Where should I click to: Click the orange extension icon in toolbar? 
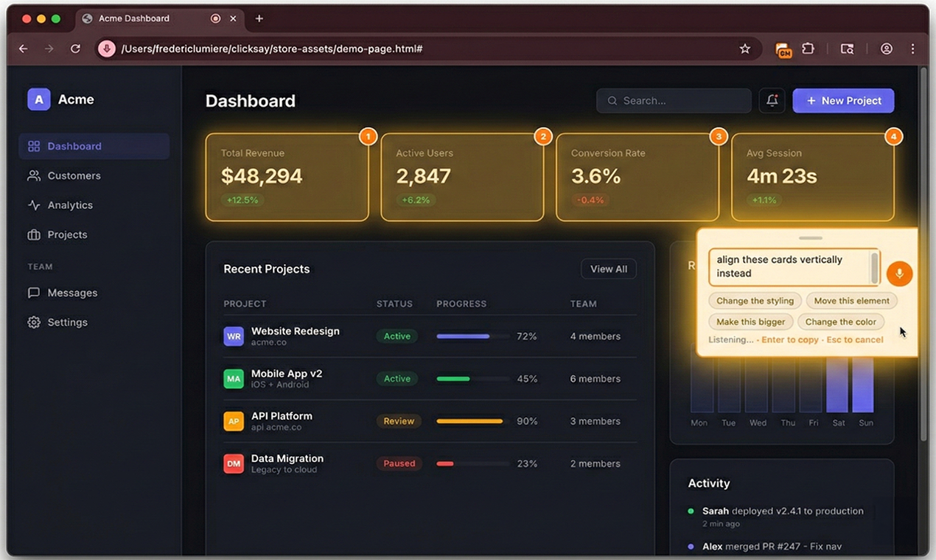click(x=783, y=49)
